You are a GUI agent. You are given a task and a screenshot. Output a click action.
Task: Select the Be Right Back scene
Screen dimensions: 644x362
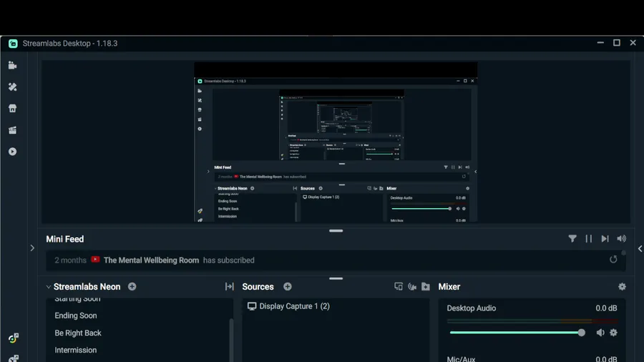click(77, 333)
